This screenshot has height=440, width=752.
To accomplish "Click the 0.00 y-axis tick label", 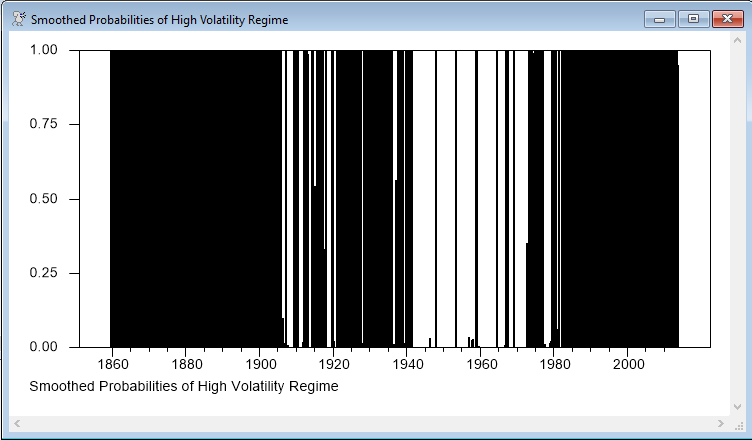I will click(43, 347).
